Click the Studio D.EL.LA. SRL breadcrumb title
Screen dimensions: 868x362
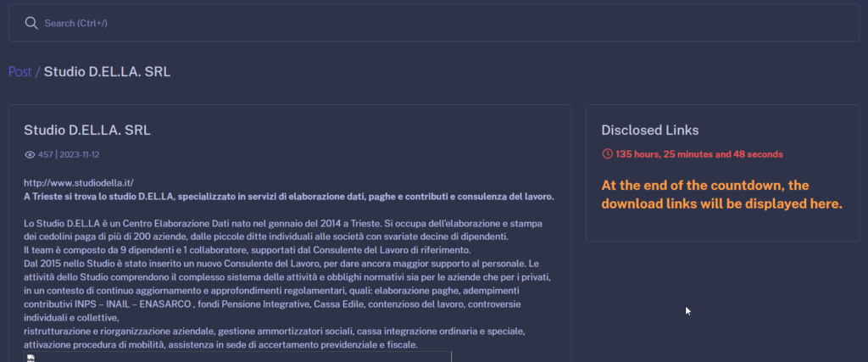coord(107,72)
